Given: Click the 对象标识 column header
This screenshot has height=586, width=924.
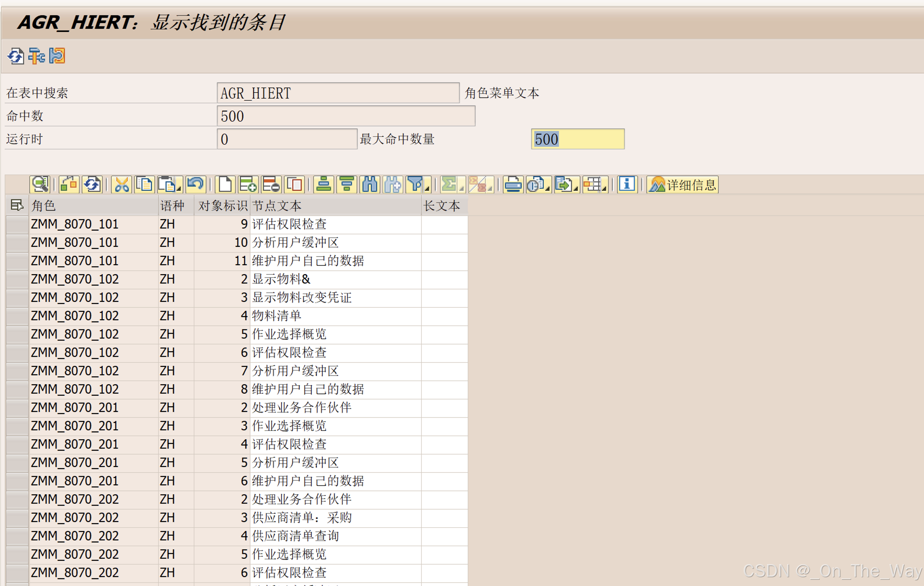Looking at the screenshot, I should [x=222, y=206].
